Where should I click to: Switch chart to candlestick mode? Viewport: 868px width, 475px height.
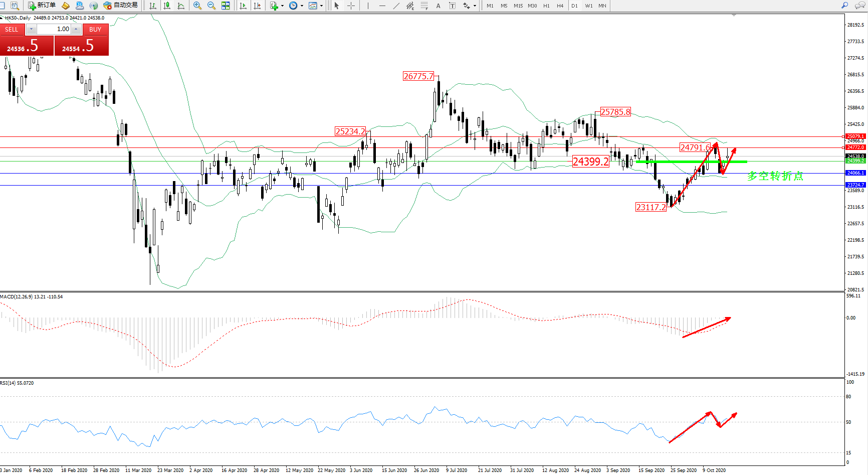click(x=167, y=6)
